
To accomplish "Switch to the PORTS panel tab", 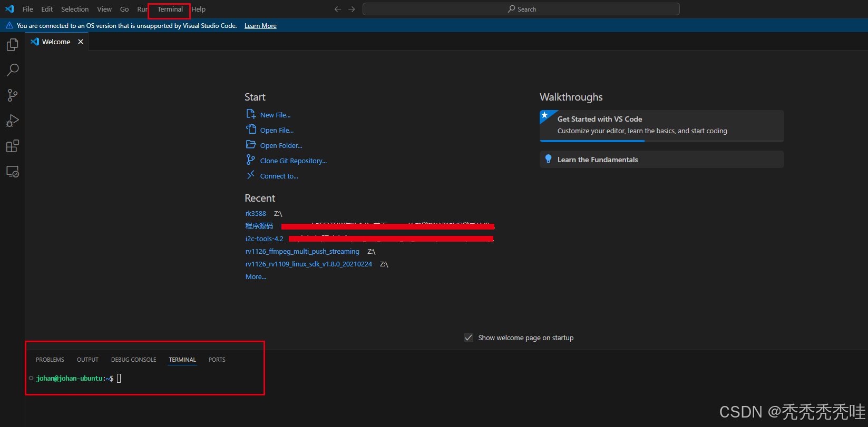I will pyautogui.click(x=217, y=360).
